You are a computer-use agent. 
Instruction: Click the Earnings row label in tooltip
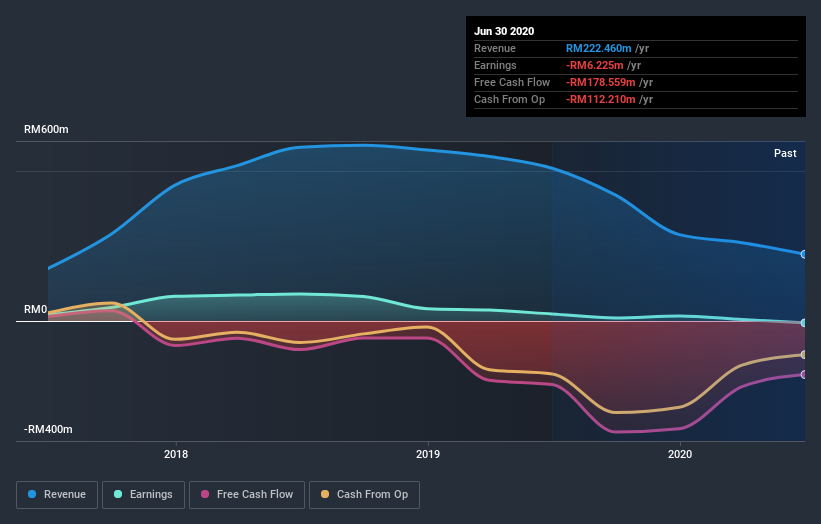(495, 65)
